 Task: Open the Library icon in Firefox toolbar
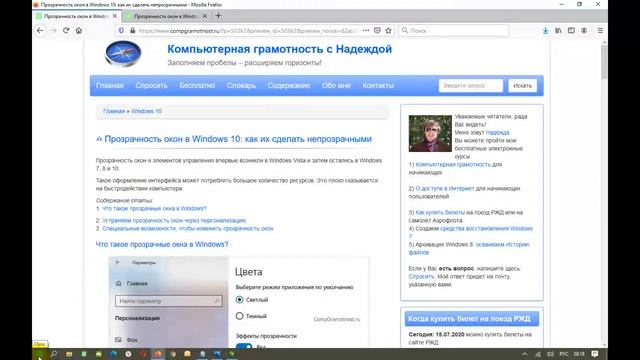pyautogui.click(x=558, y=31)
